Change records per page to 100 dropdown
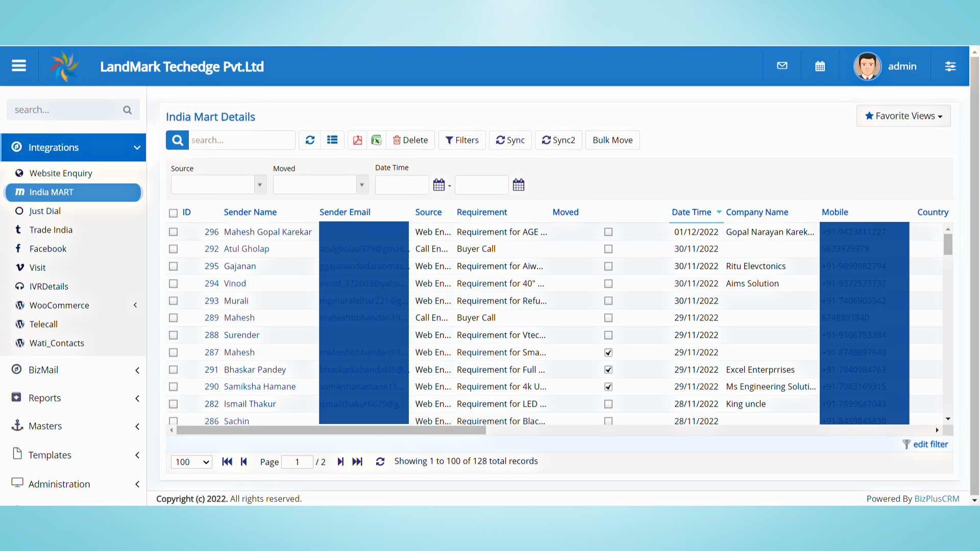 pos(191,462)
